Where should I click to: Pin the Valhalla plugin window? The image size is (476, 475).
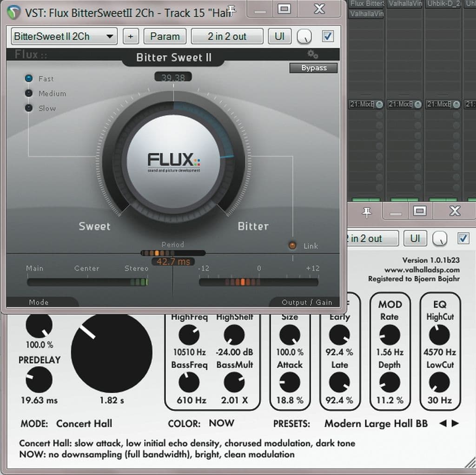point(367,212)
